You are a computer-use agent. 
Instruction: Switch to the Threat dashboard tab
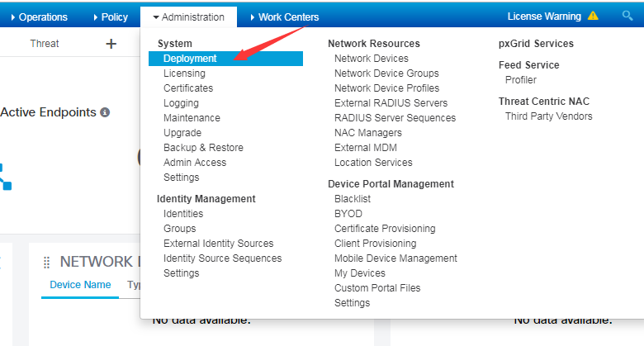tap(45, 44)
